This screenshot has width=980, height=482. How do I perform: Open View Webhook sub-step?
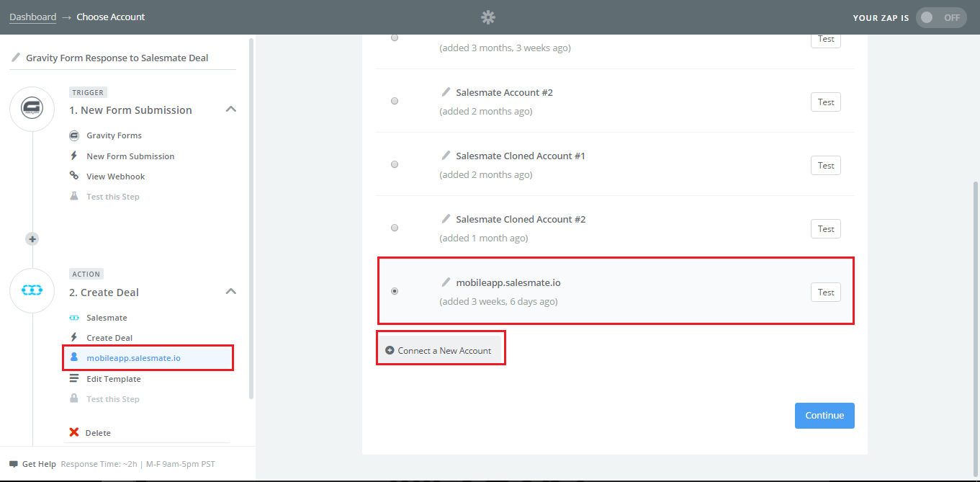point(115,177)
